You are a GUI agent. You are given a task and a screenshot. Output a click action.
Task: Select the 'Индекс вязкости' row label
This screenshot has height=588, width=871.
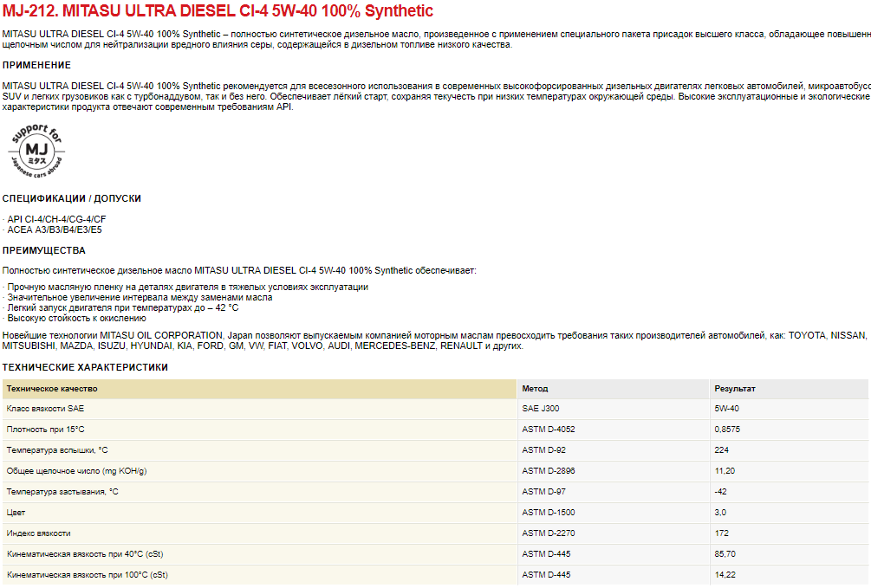(x=39, y=533)
